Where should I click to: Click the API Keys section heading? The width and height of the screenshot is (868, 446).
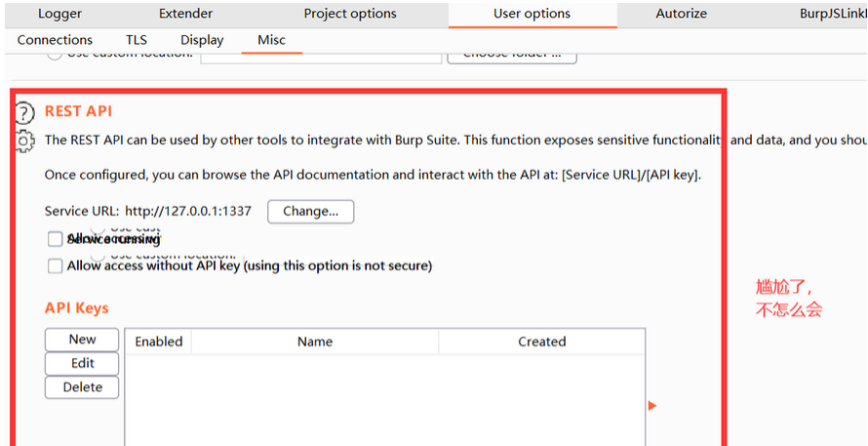click(76, 308)
